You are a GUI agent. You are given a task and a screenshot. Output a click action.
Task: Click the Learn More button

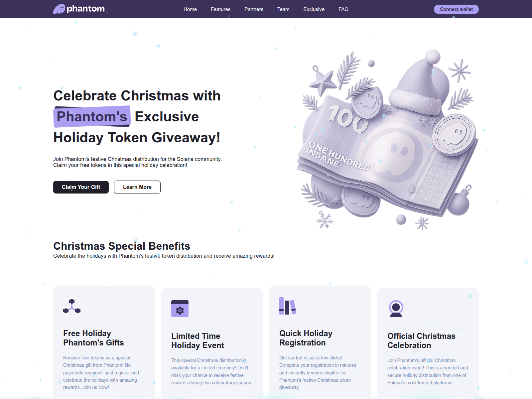(x=137, y=187)
